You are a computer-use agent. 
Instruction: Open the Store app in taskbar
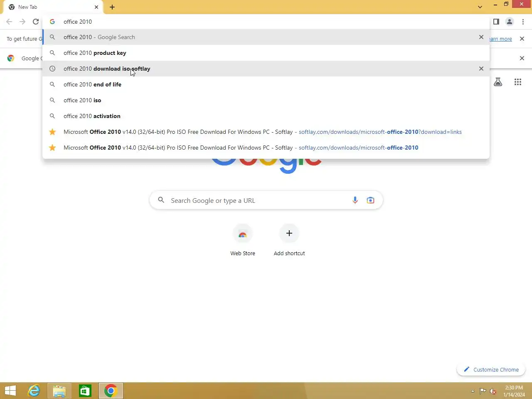pos(85,391)
